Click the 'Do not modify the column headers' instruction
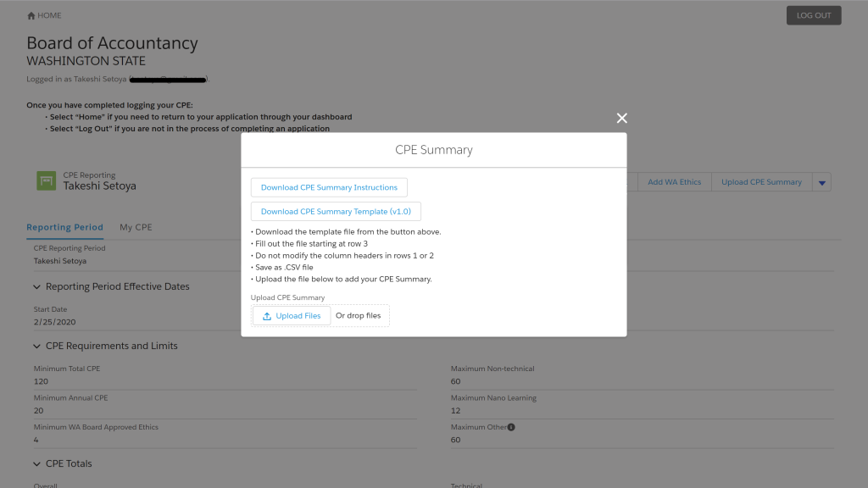 pos(342,256)
